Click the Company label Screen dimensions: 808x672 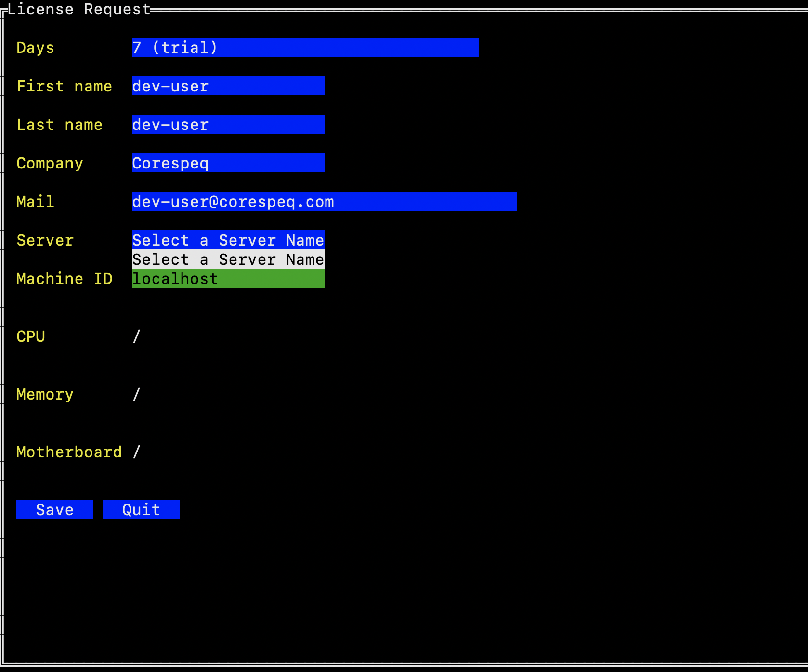pyautogui.click(x=50, y=163)
